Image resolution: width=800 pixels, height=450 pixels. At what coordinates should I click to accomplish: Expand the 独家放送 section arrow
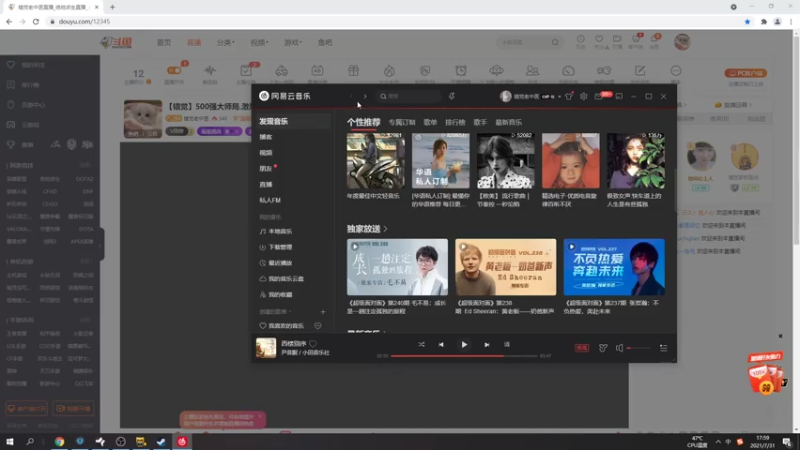click(x=385, y=229)
